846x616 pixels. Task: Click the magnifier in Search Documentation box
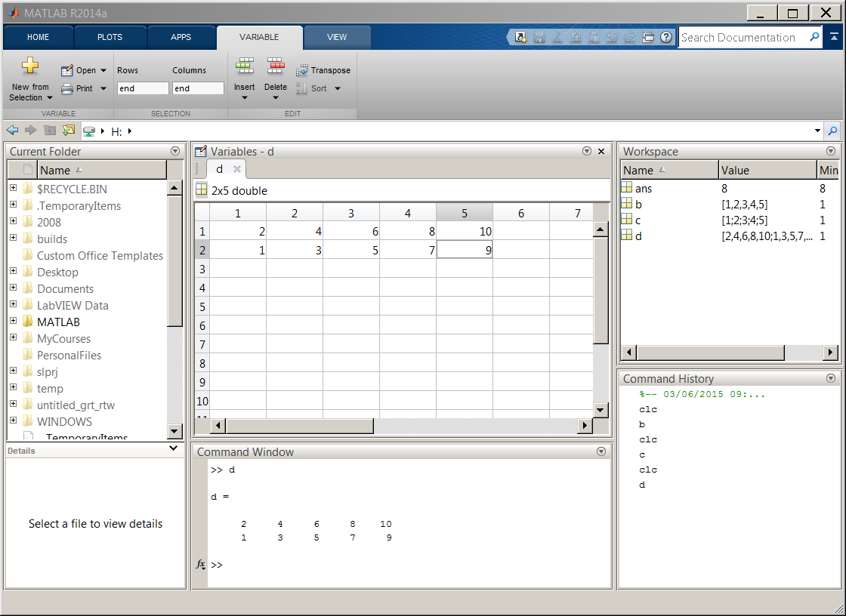[x=814, y=37]
